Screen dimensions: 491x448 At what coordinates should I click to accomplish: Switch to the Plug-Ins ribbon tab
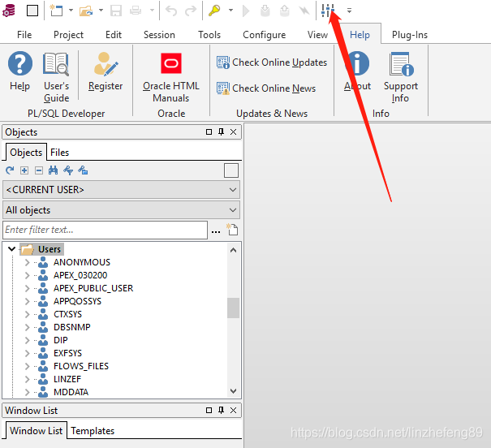pyautogui.click(x=410, y=34)
